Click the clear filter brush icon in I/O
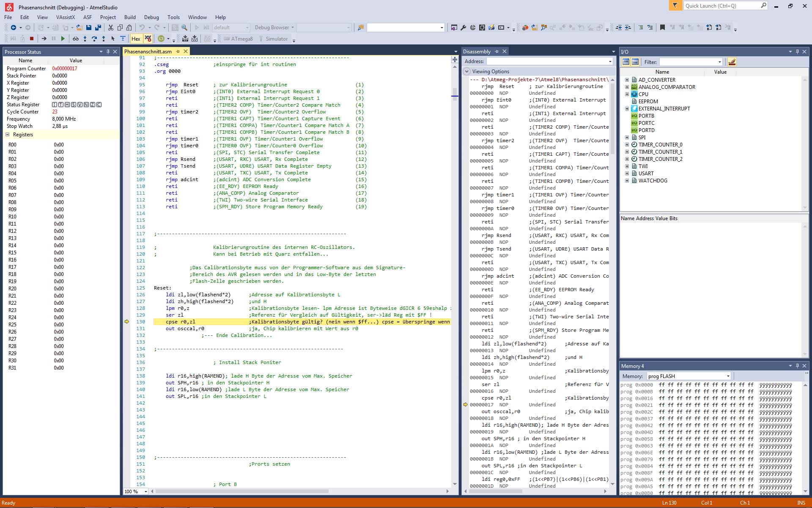 coord(732,62)
